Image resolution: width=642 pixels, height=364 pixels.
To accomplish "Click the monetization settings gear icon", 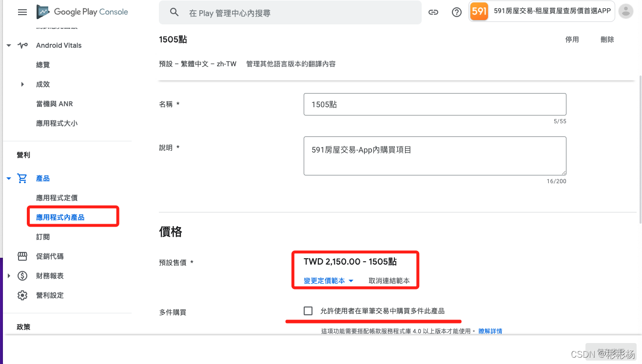I will (22, 295).
